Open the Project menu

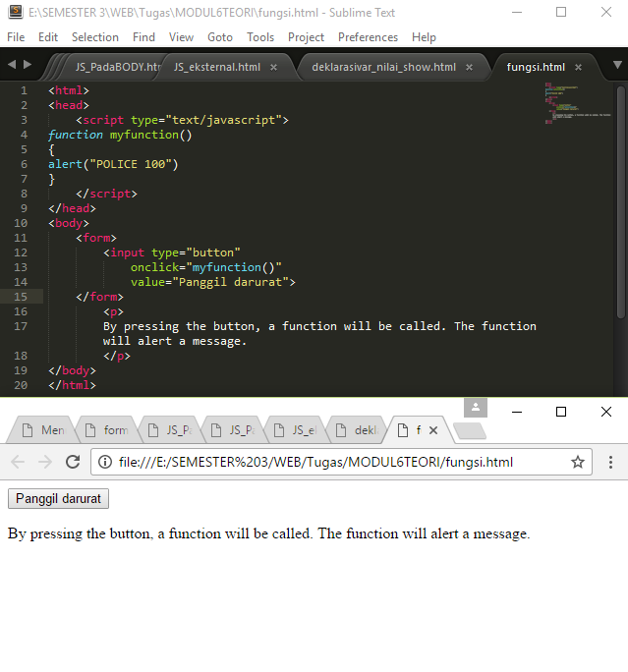(306, 37)
